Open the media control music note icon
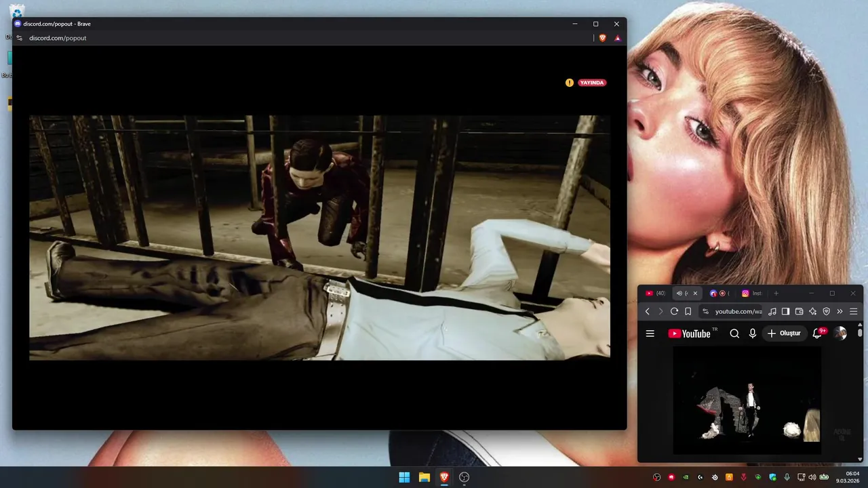This screenshot has height=488, width=868. click(772, 311)
